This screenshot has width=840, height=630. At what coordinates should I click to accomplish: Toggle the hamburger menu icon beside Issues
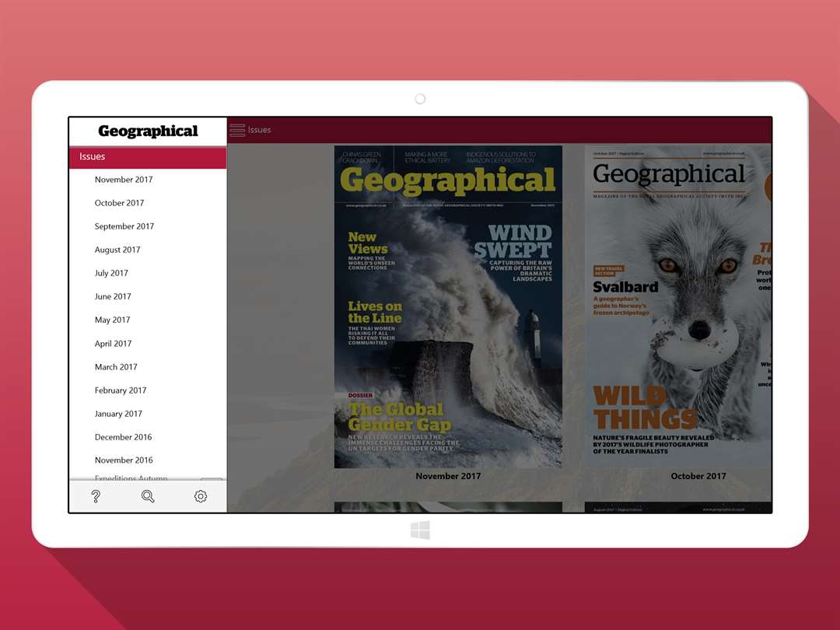point(237,130)
